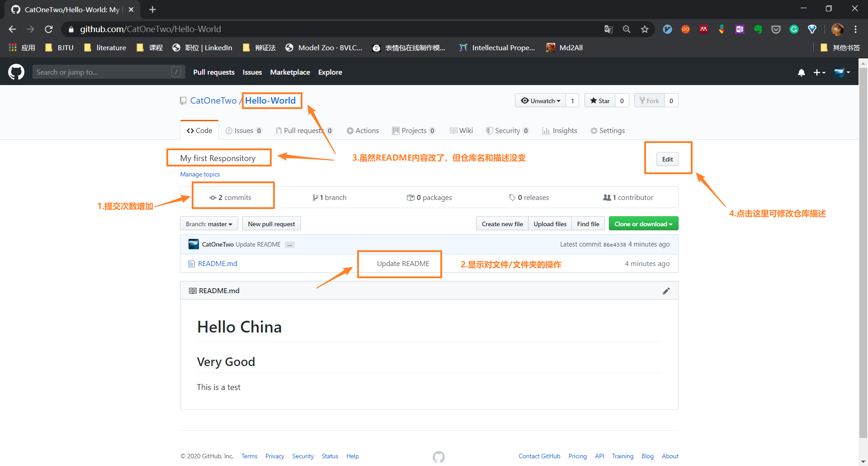Click the diamond-shaped extension icon
This screenshot has width=868, height=466.
pos(812,29)
